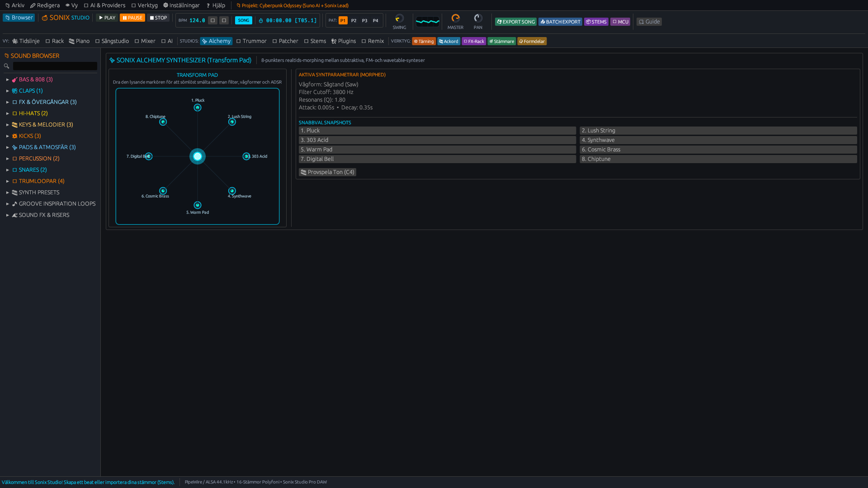Click the Provspela Ton (C4) button
Image resolution: width=868 pixels, height=488 pixels.
click(x=327, y=172)
